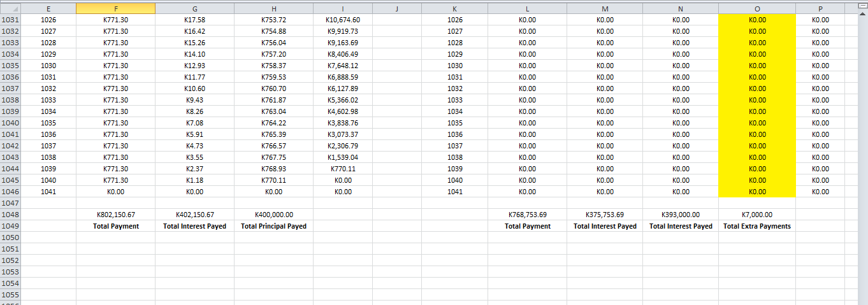Image resolution: width=868 pixels, height=305 pixels.
Task: Click cell showing K1,539.04
Action: 343,157
